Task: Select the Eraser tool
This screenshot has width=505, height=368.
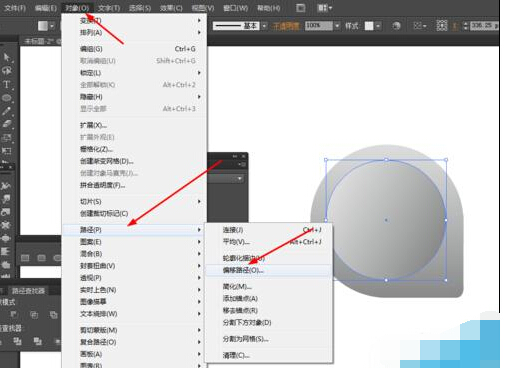Action: [x=6, y=124]
